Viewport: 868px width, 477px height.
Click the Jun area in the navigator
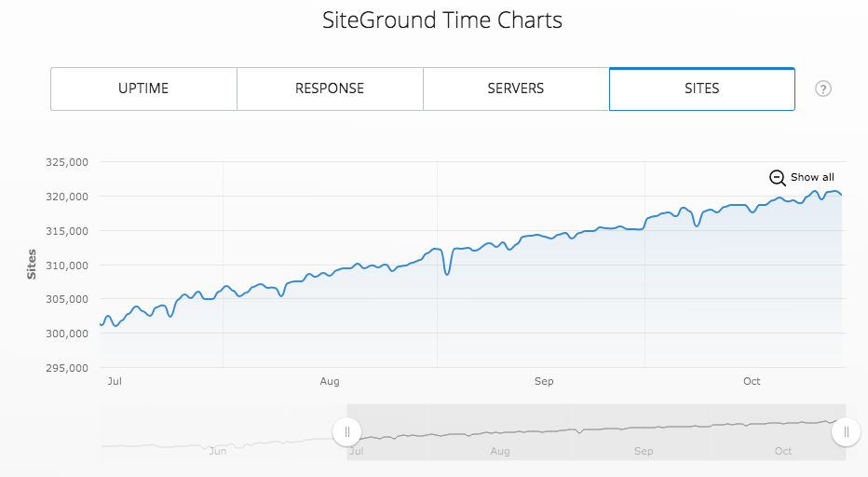click(x=218, y=451)
